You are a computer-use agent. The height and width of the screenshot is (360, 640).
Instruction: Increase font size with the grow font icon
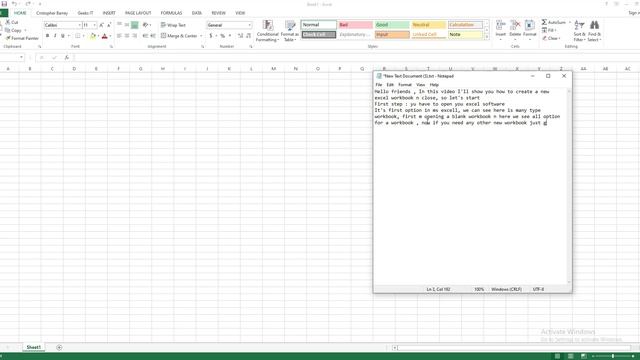coord(101,25)
